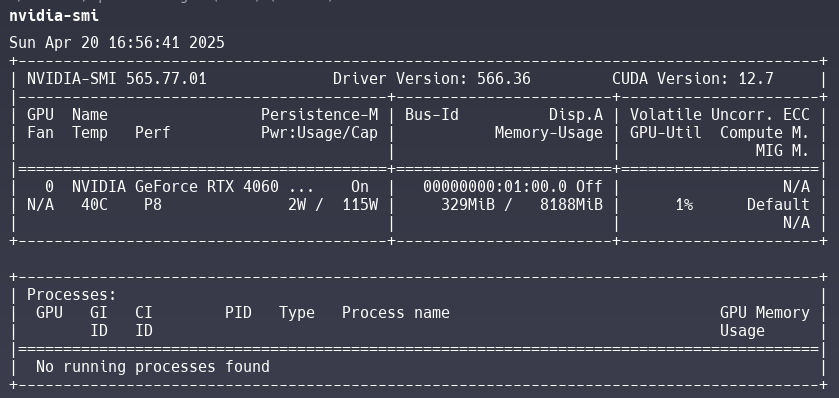Click the performance state P8
Screen dimensions: 839x398
[x=153, y=205]
